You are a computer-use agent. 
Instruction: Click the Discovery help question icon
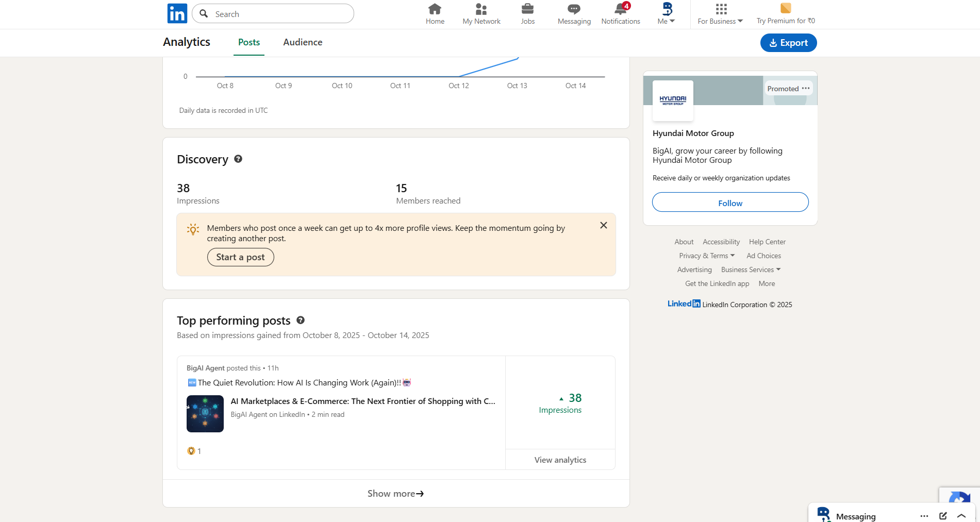pyautogui.click(x=238, y=159)
